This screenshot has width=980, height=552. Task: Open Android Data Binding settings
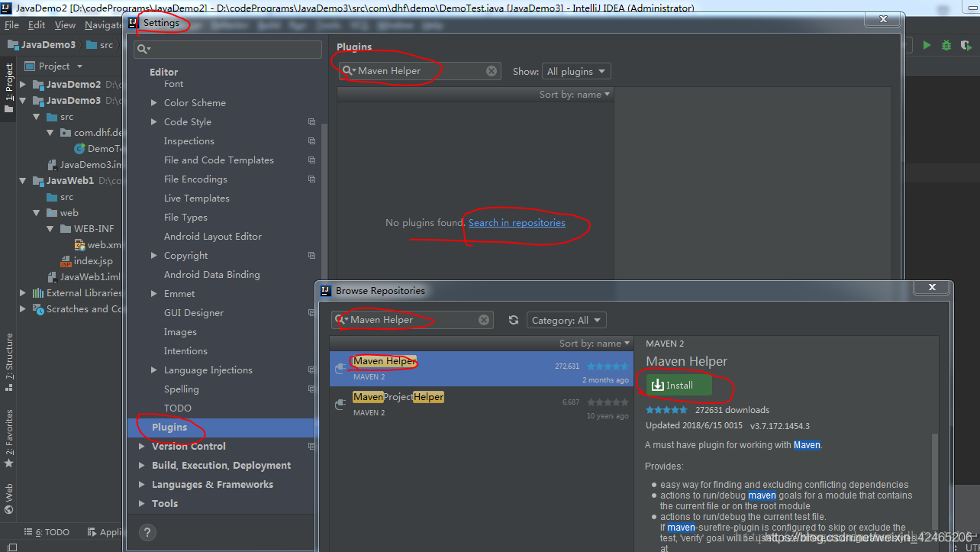(x=211, y=275)
